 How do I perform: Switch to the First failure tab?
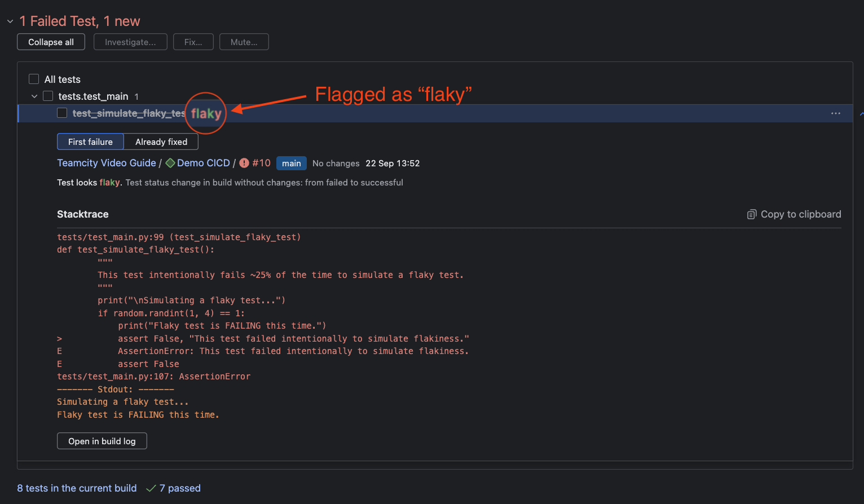[x=90, y=142]
